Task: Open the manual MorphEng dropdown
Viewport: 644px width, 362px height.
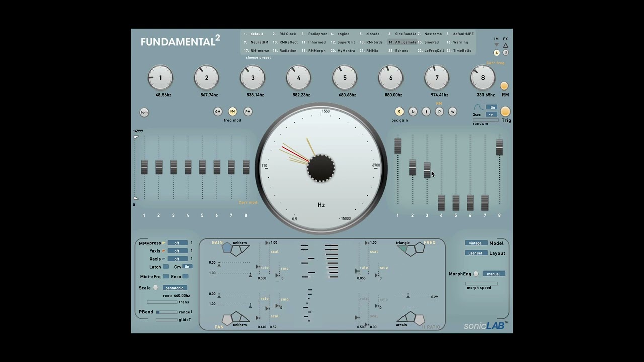Action: pyautogui.click(x=494, y=274)
